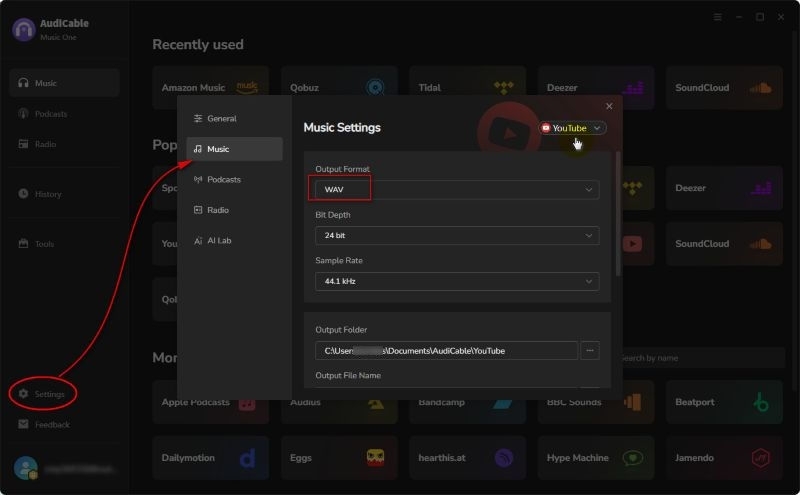The height and width of the screenshot is (495, 800).
Task: Open the Beatport service card
Action: pyautogui.click(x=724, y=402)
